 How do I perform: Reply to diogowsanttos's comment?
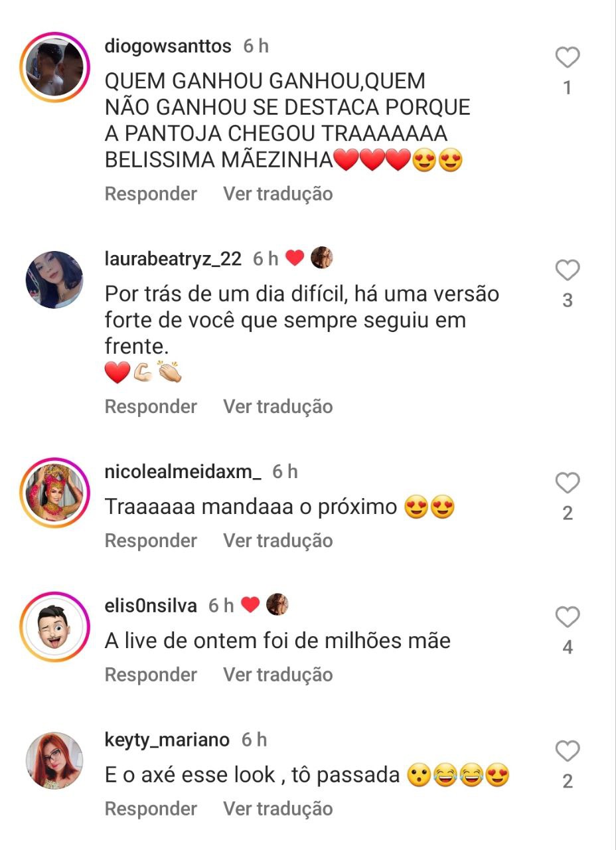point(151,194)
